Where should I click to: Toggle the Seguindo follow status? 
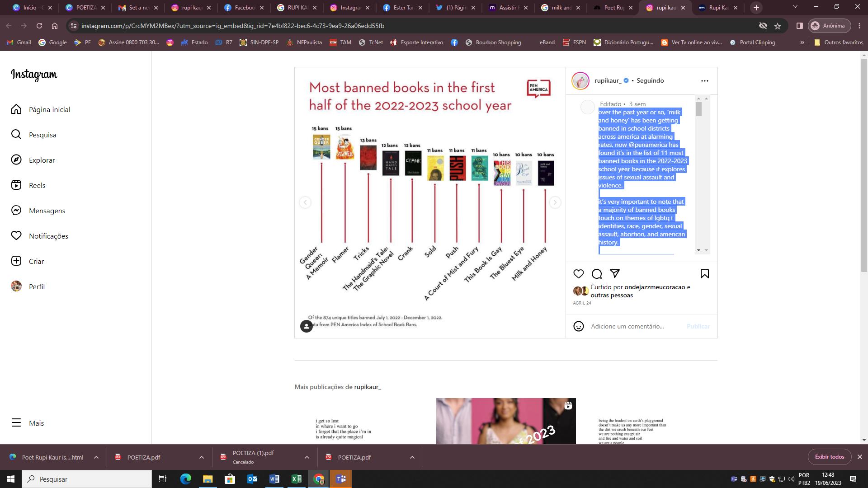tap(650, 80)
